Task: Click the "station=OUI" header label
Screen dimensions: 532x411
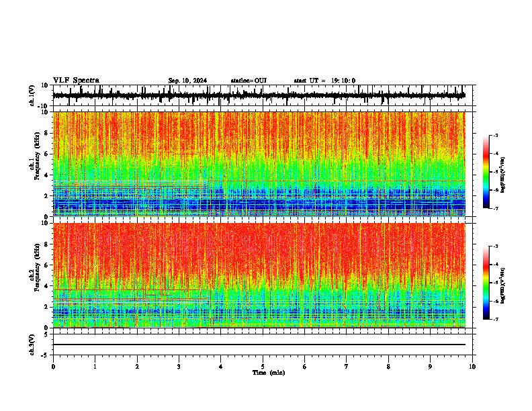Action: tap(249, 81)
